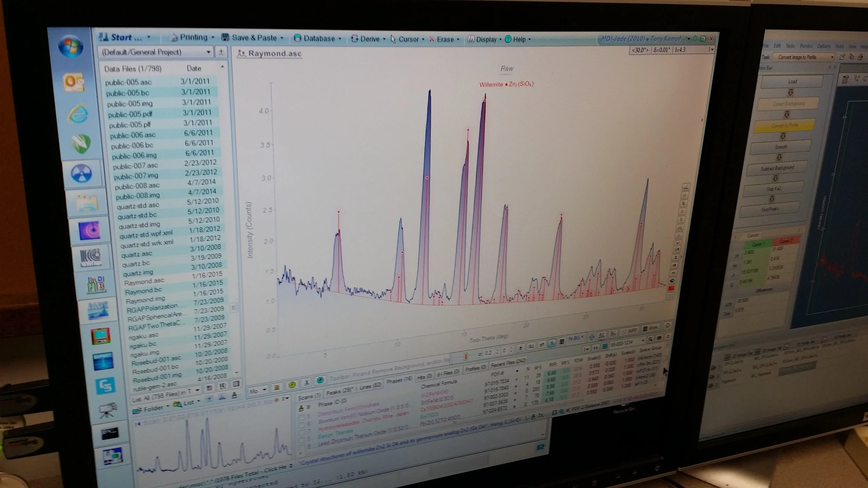Click the teal circular icon in the bottom toolbar
Viewport: 868px width, 488px height.
point(320,380)
